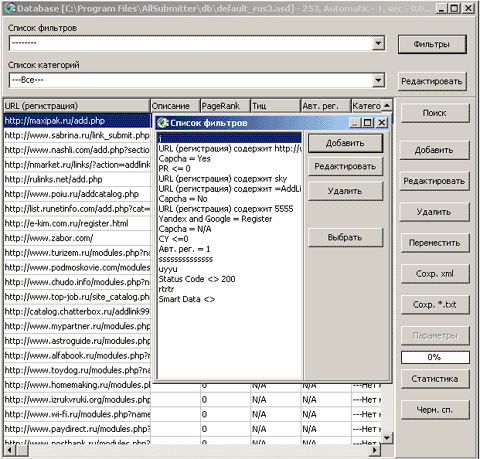Click Выбрать to apply selected filter
Image resolution: width=480 pixels, height=459 pixels.
tap(345, 238)
